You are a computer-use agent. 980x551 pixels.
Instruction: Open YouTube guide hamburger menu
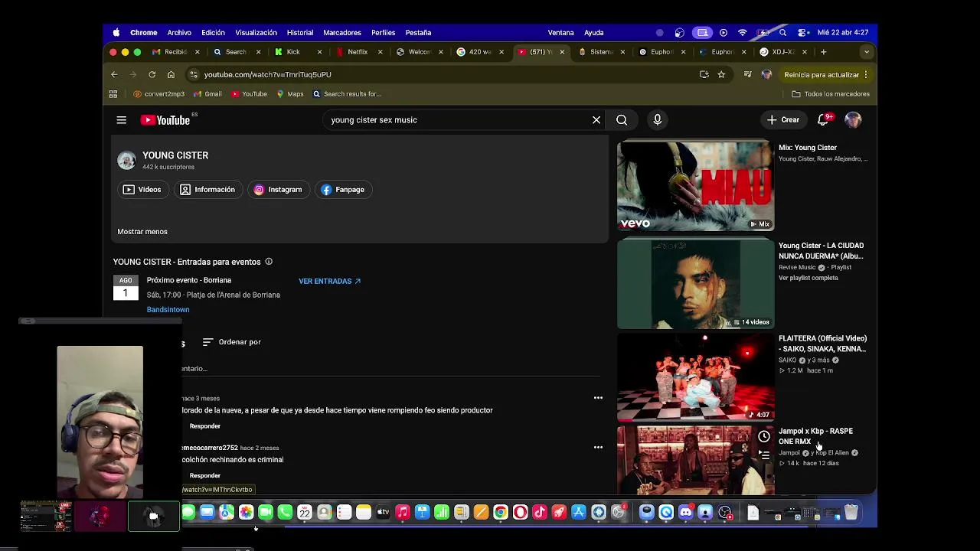click(121, 120)
